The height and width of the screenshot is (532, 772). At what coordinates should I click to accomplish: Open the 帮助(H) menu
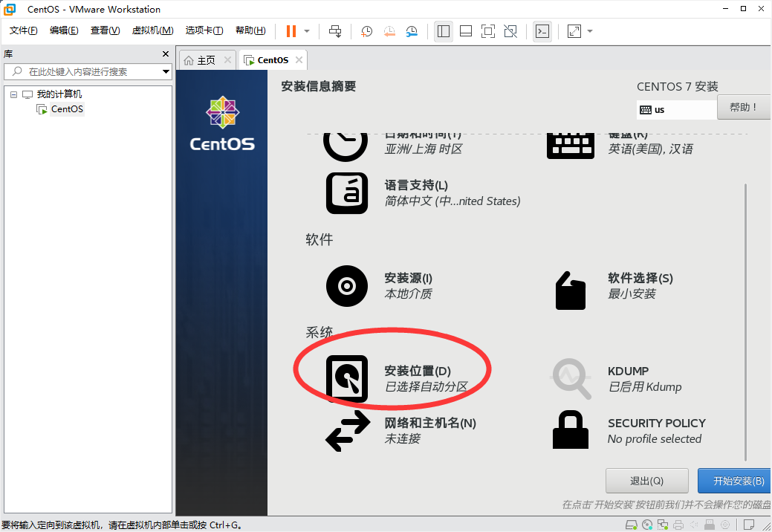[x=250, y=30]
